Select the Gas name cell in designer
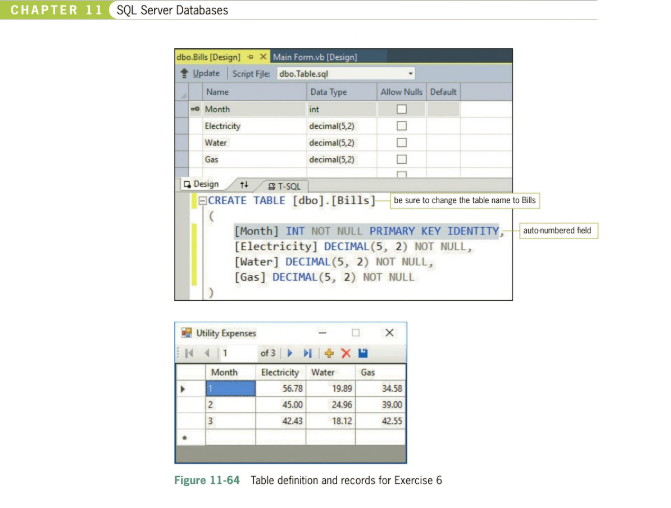Viewport: 671px width, 508px height. click(254, 159)
